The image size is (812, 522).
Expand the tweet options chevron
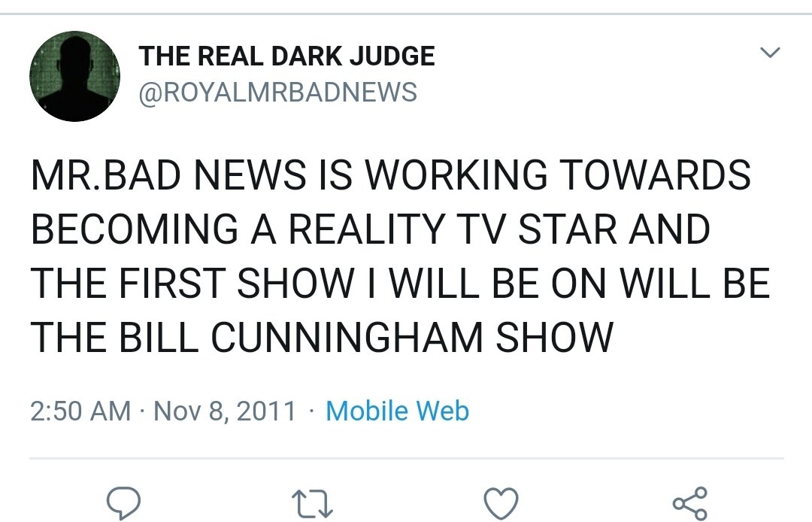770,53
